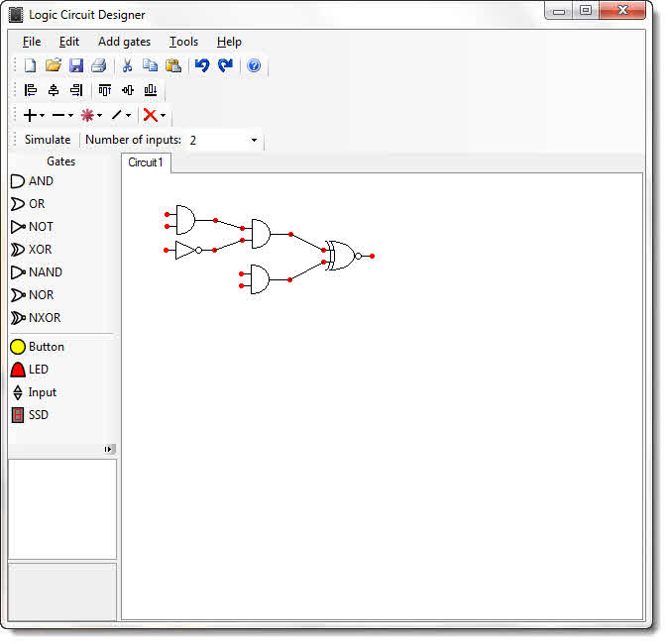Select the red LED component
The image size is (668, 644).
[30, 370]
